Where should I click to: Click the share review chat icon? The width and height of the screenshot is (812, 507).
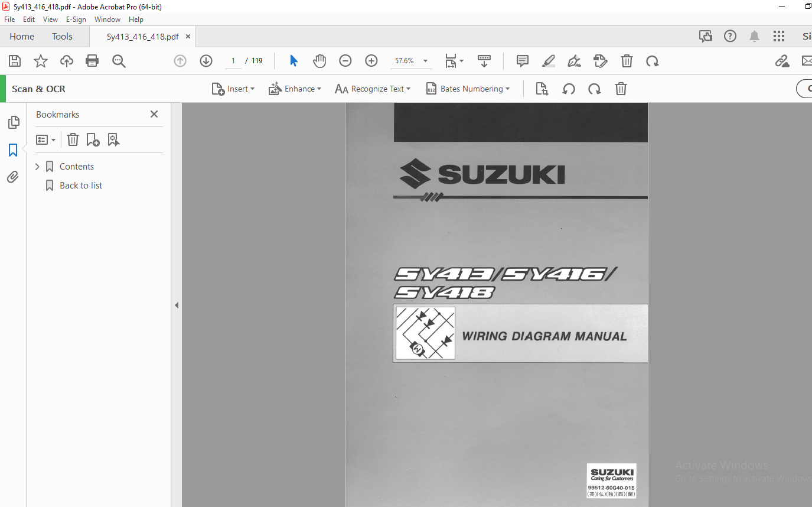[x=706, y=37]
